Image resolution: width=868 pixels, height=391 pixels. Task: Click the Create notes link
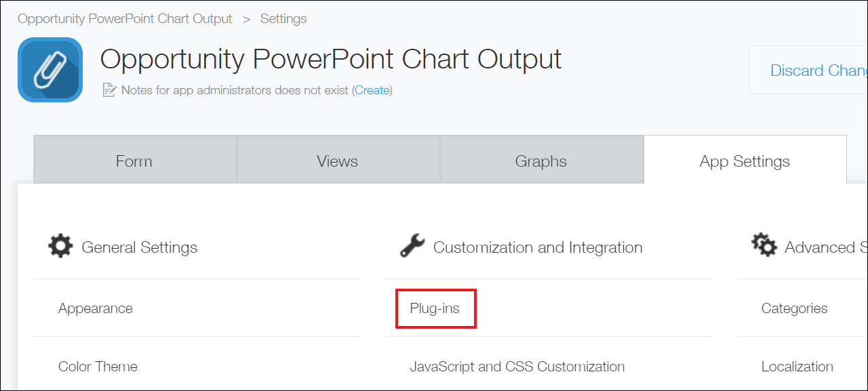pyautogui.click(x=372, y=89)
